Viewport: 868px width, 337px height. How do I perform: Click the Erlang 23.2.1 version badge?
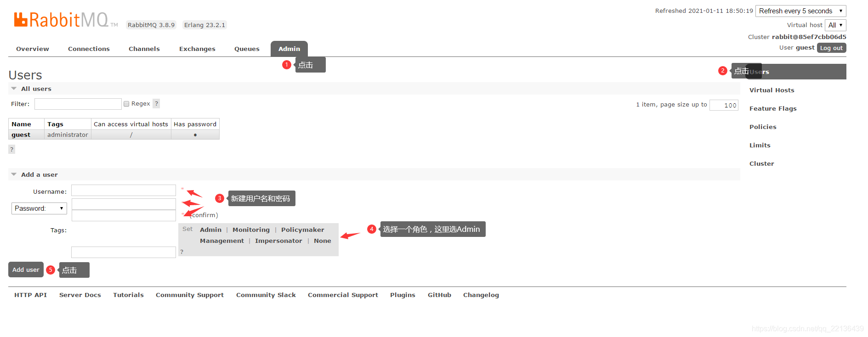204,25
